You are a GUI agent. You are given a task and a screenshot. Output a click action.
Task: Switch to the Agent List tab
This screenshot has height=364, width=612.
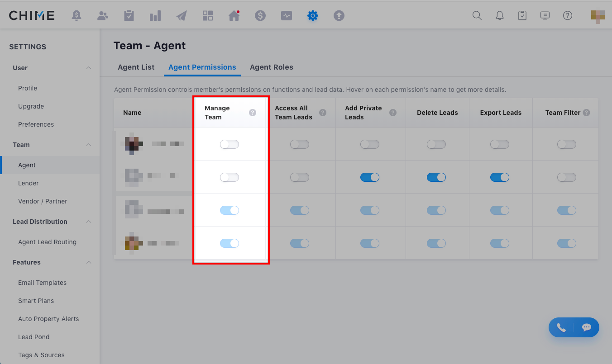pos(136,67)
